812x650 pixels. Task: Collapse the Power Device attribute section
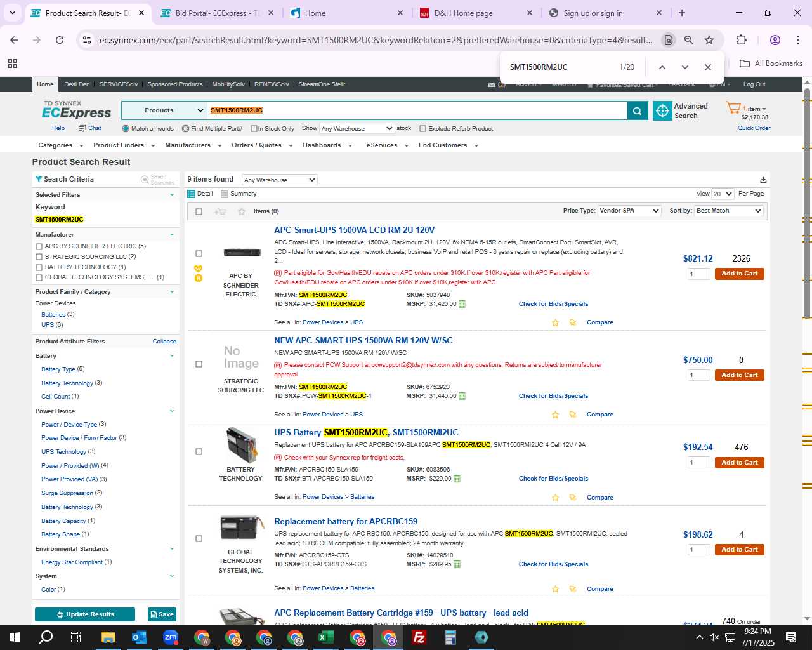[x=172, y=411]
